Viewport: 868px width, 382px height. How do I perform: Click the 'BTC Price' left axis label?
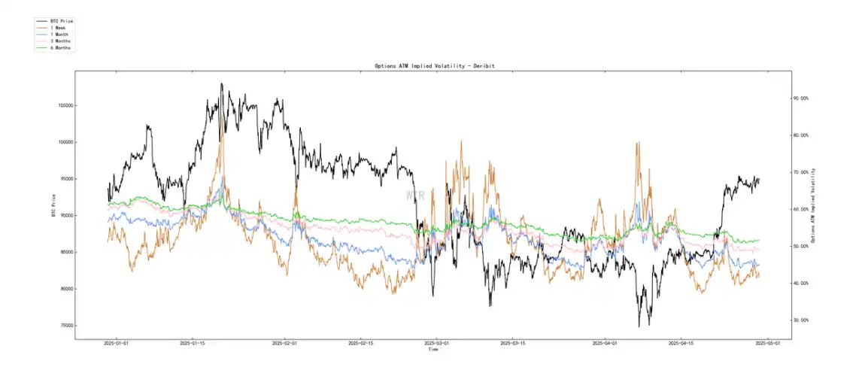point(53,205)
